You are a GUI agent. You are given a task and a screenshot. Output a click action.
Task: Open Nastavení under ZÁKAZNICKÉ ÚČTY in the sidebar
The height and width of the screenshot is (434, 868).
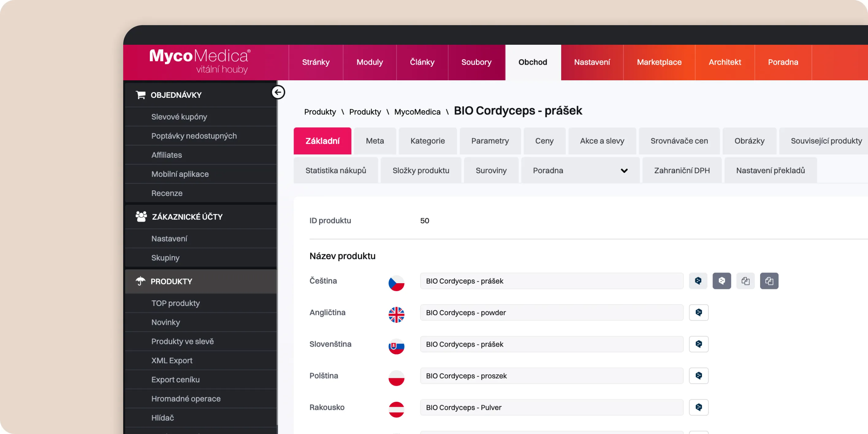[201, 238]
